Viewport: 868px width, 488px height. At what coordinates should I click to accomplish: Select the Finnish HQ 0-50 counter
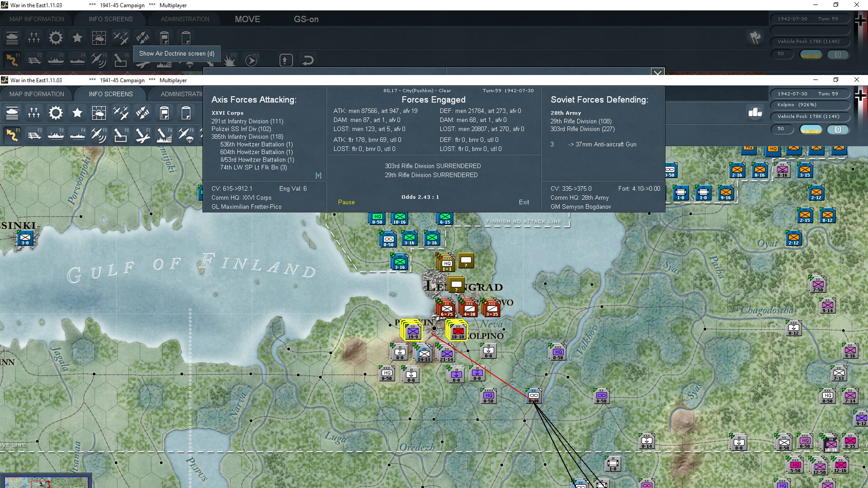(377, 219)
